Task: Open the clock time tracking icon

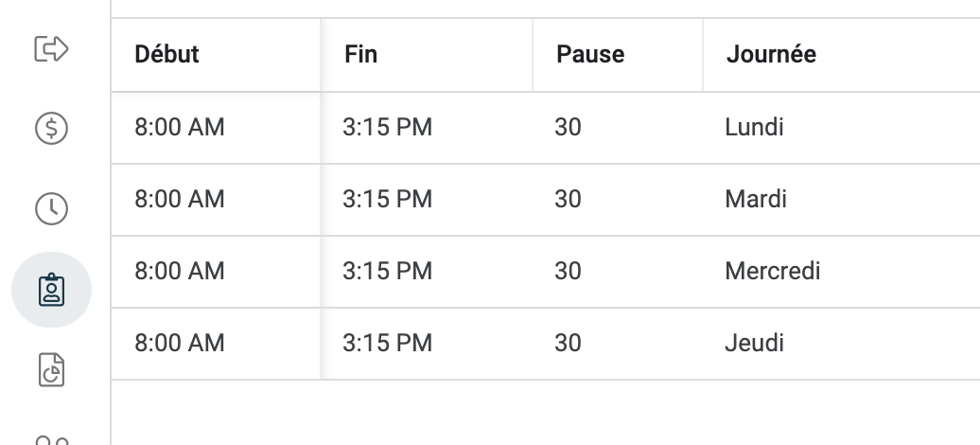Action: point(51,208)
